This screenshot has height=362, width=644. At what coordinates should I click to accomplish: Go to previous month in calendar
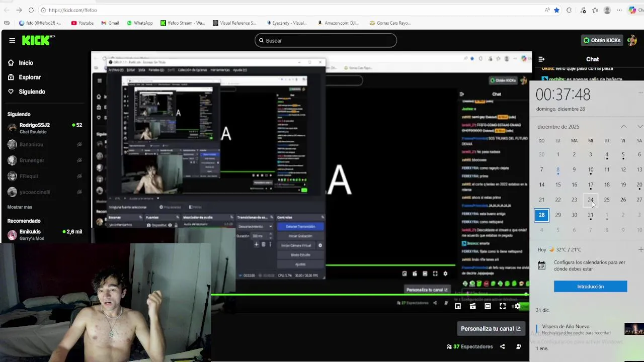click(623, 127)
